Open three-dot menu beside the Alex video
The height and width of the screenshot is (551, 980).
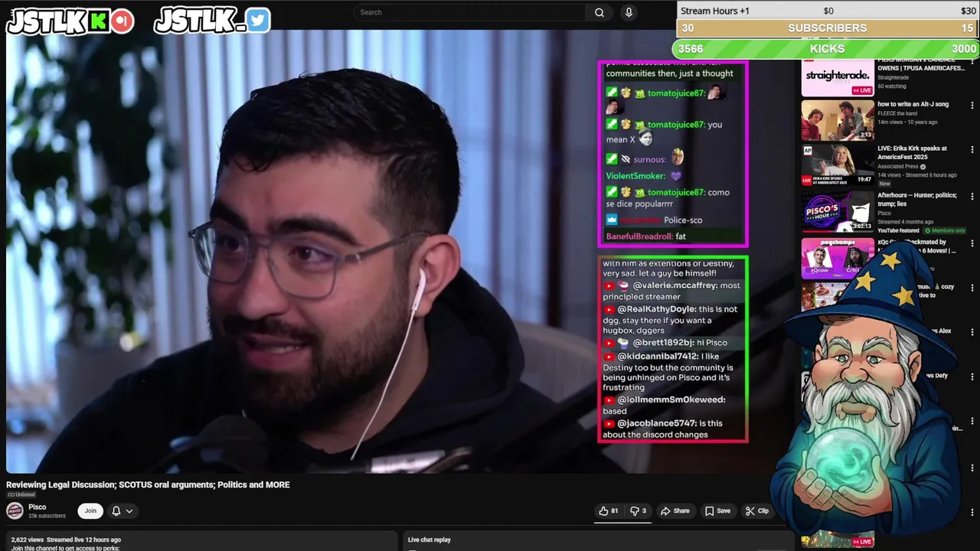point(972,331)
